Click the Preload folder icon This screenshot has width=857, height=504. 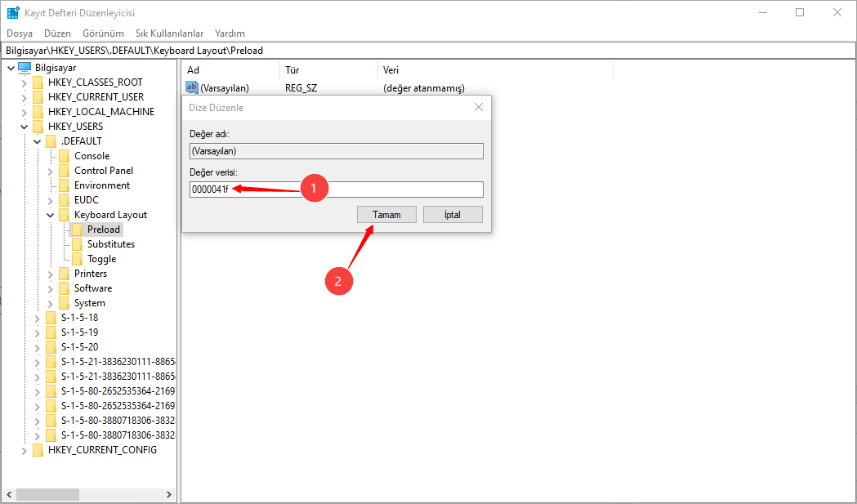(77, 230)
